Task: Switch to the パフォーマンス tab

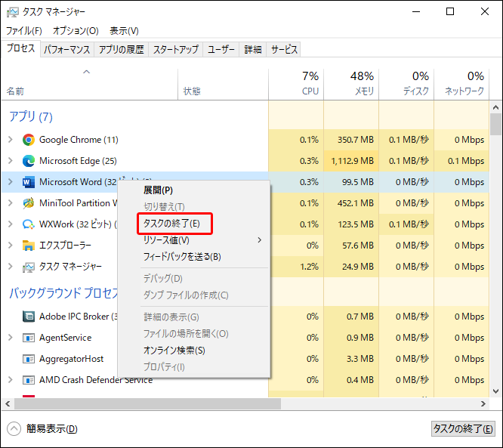Action: click(x=67, y=49)
